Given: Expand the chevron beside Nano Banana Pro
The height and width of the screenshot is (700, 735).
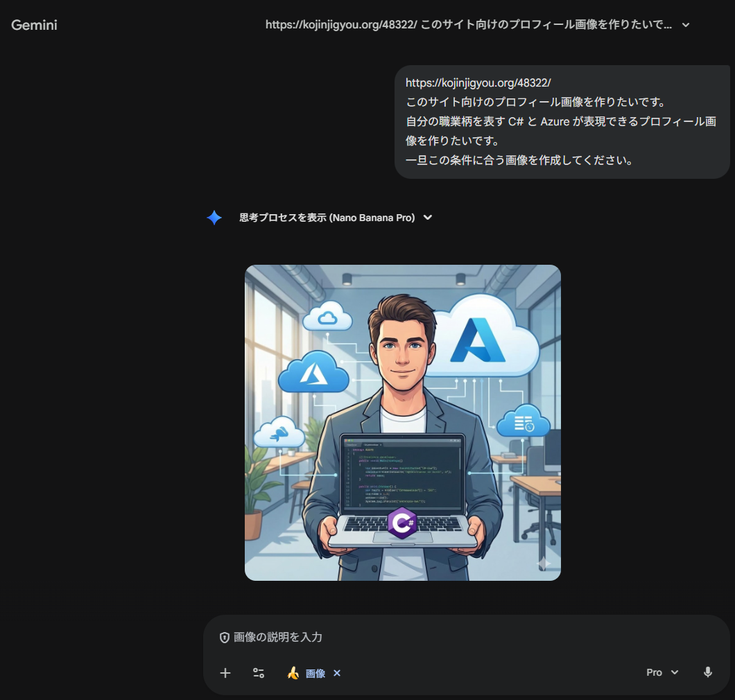Looking at the screenshot, I should 428,218.
